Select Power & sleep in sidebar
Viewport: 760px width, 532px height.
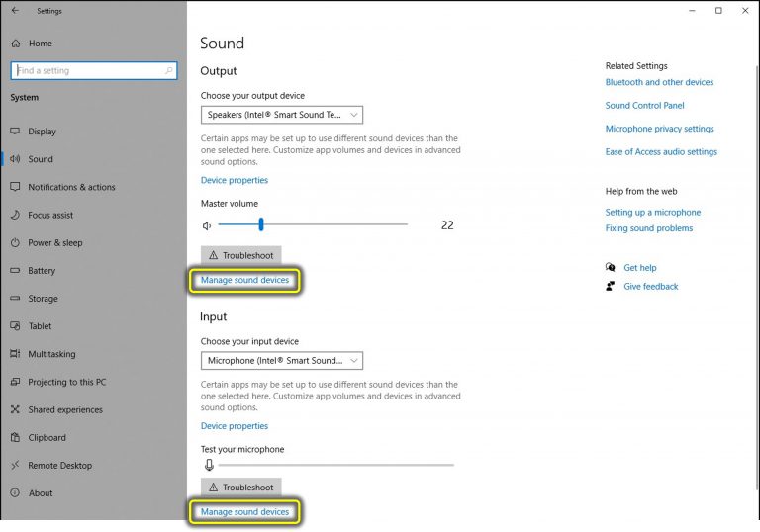tap(55, 242)
